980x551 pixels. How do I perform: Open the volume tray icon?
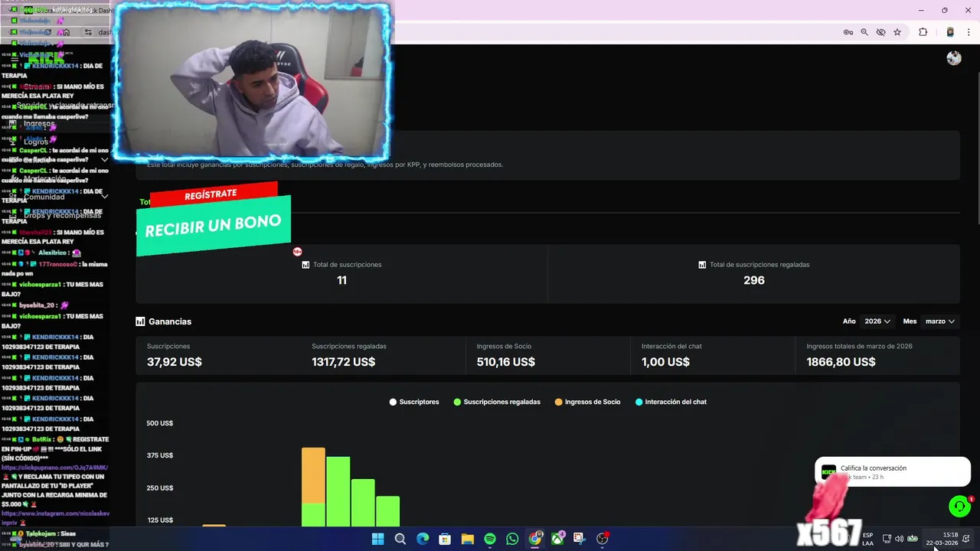[x=899, y=539]
